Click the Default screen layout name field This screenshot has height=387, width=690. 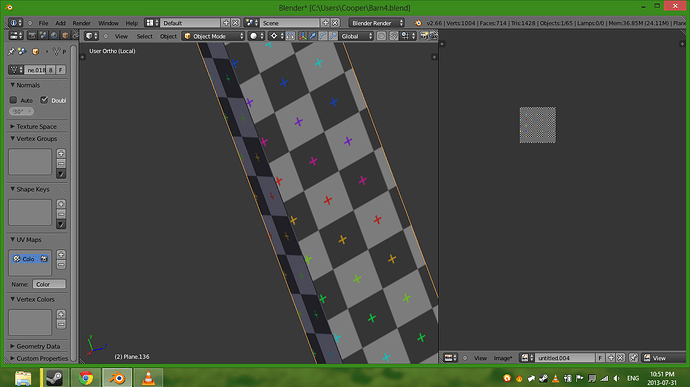[190, 23]
